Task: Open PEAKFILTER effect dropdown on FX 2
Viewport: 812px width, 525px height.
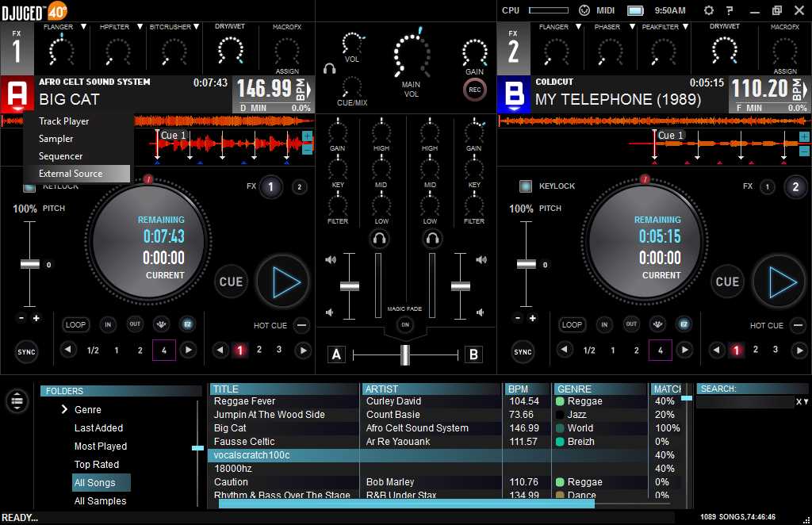Action: pyautogui.click(x=686, y=27)
